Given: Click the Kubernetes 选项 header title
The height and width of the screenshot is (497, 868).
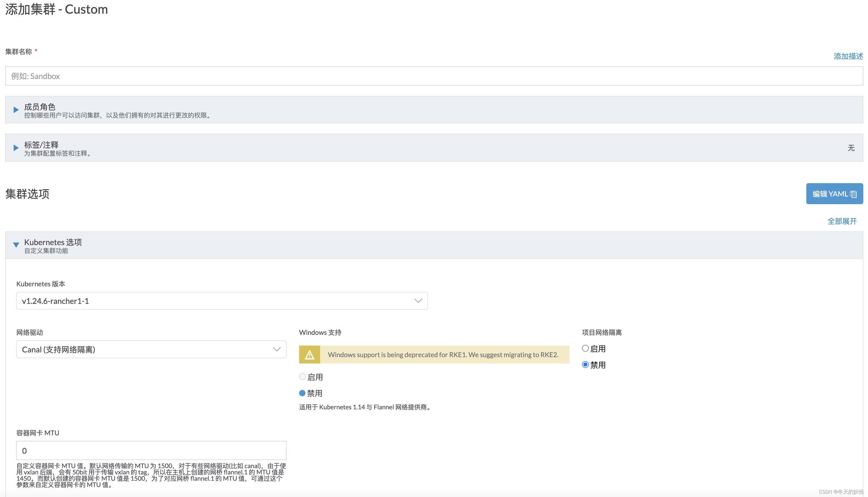Looking at the screenshot, I should 53,242.
